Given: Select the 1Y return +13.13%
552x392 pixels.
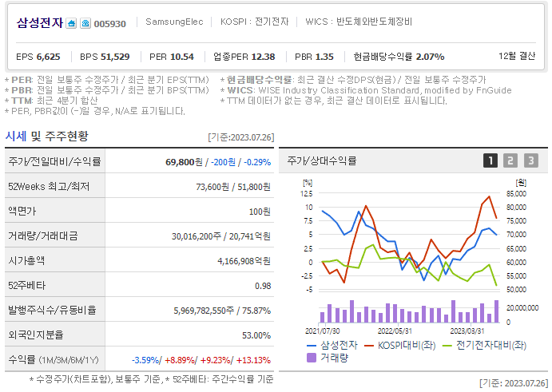Looking at the screenshot, I should [253, 360].
